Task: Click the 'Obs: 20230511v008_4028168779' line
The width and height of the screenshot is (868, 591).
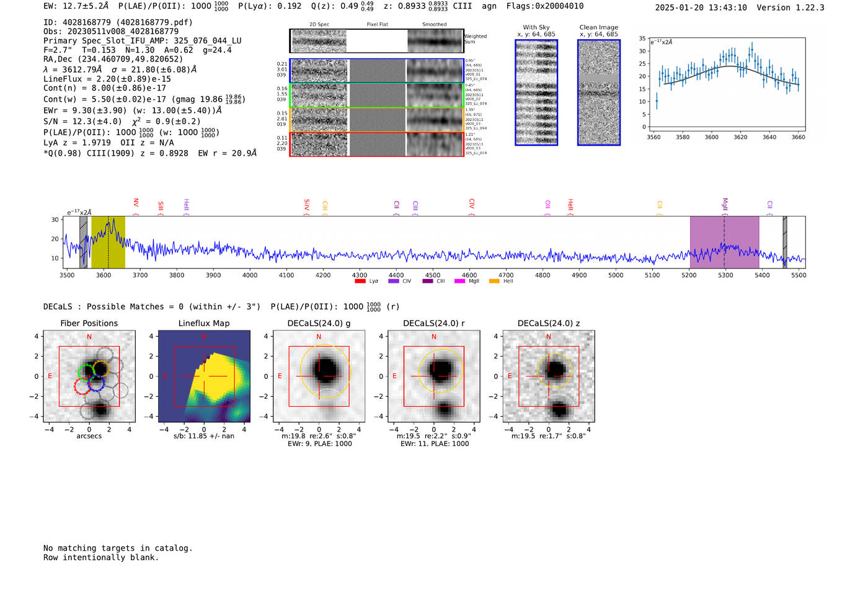Action: [111, 32]
